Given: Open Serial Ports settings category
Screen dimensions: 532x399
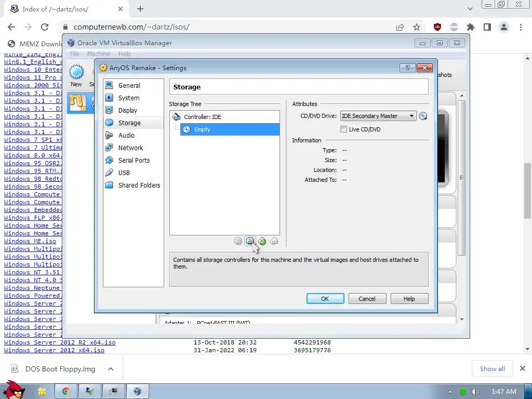Looking at the screenshot, I should tap(133, 161).
